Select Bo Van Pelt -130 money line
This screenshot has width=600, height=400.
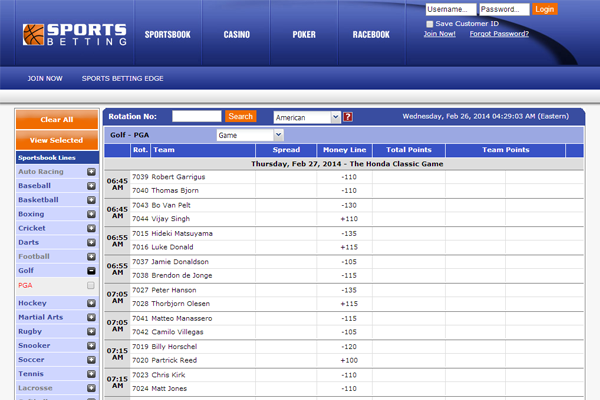point(349,206)
